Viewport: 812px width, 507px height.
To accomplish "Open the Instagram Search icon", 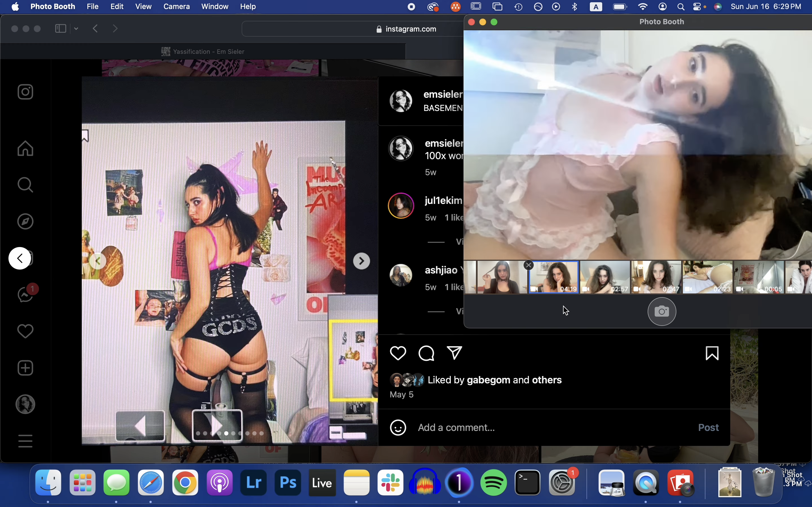I will (x=25, y=185).
